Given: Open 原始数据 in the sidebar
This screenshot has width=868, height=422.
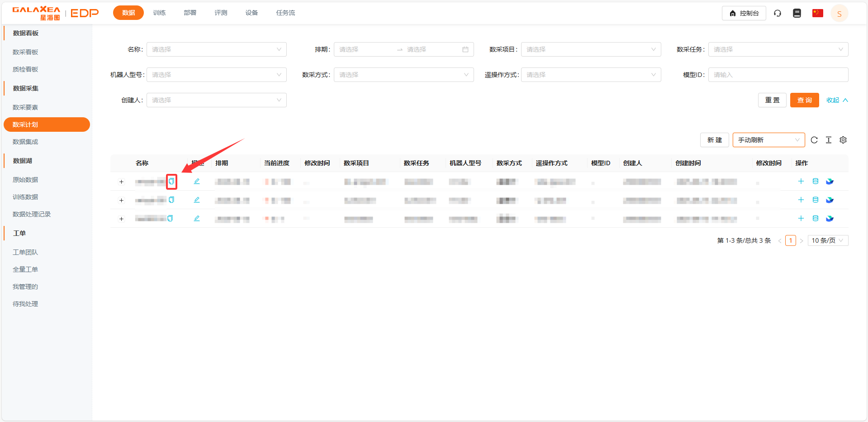Looking at the screenshot, I should pyautogui.click(x=25, y=180).
